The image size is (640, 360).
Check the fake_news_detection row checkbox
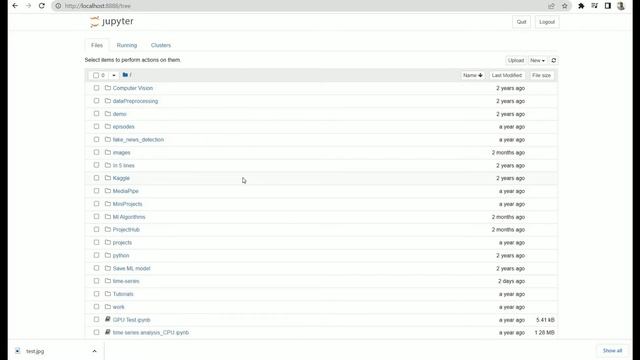pos(96,139)
